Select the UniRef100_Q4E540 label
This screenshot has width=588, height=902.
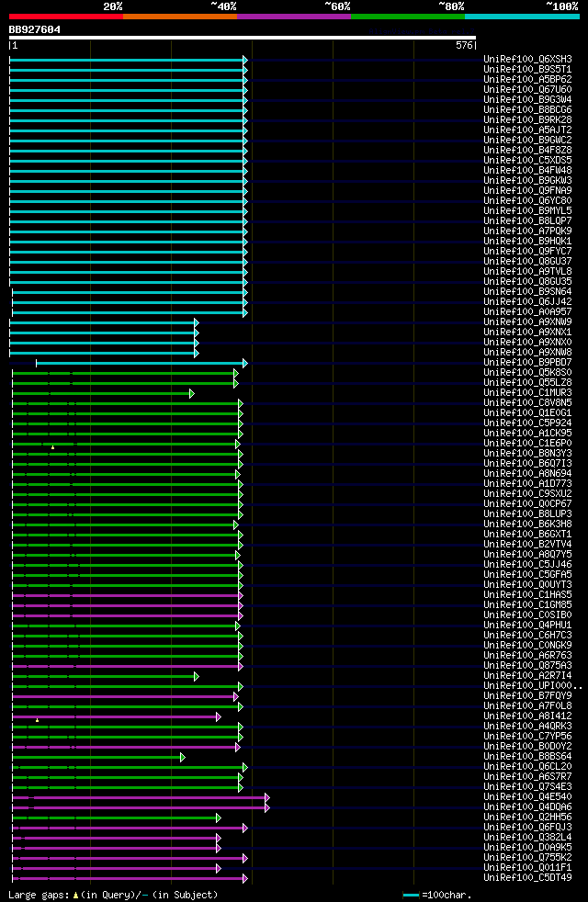(x=527, y=796)
